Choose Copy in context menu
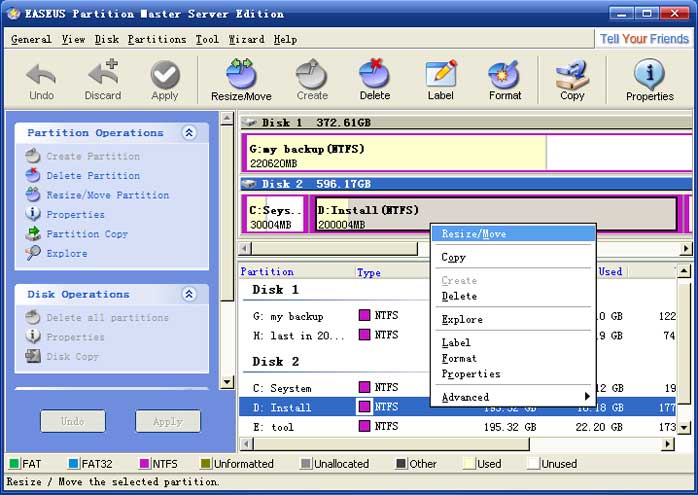The width and height of the screenshot is (698, 495). (514, 257)
